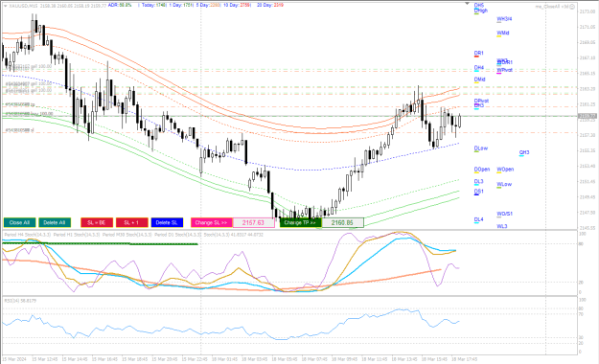This screenshot has width=599, height=364.
Task: Click the 5 Day range value text
Action: [x=209, y=6]
